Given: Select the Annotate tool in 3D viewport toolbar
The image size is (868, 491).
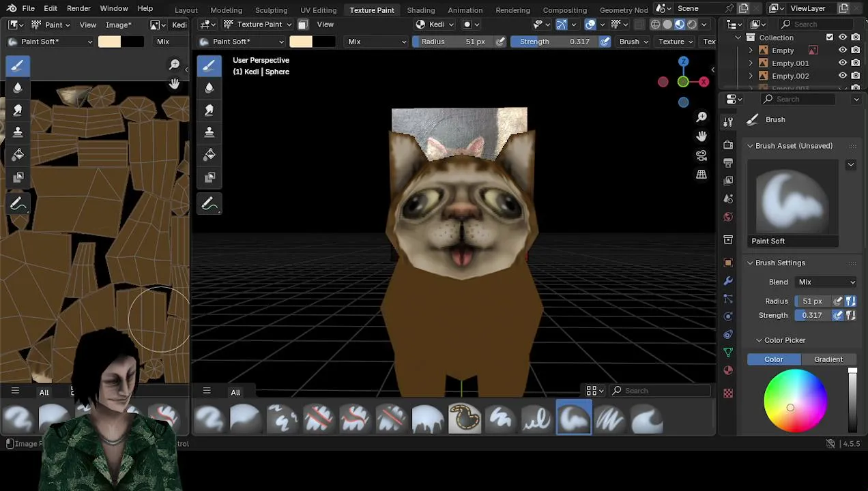Looking at the screenshot, I should (209, 203).
